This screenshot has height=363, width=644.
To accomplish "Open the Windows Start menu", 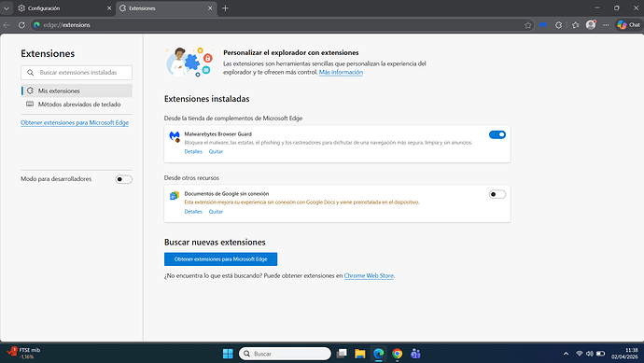I will [228, 354].
